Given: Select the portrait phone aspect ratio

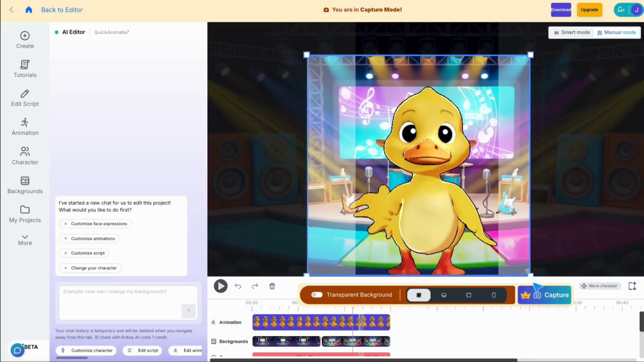Looking at the screenshot, I should 494,295.
